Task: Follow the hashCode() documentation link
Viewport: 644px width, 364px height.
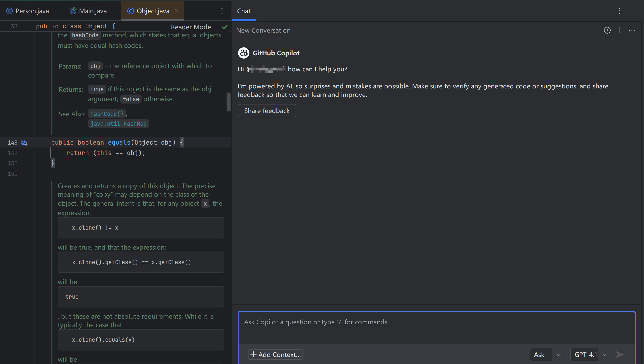Action: click(107, 114)
